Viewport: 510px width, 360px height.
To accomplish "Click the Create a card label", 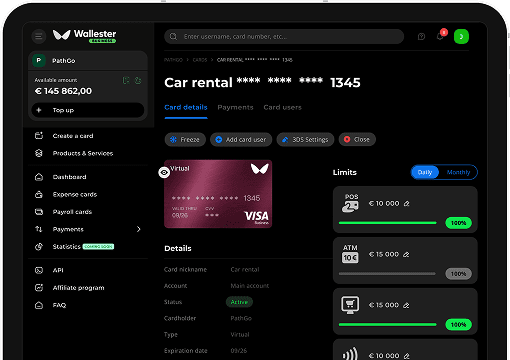I will point(73,136).
